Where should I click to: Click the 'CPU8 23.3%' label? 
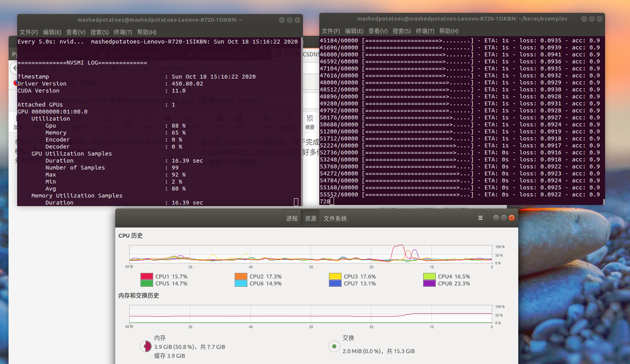tap(454, 283)
